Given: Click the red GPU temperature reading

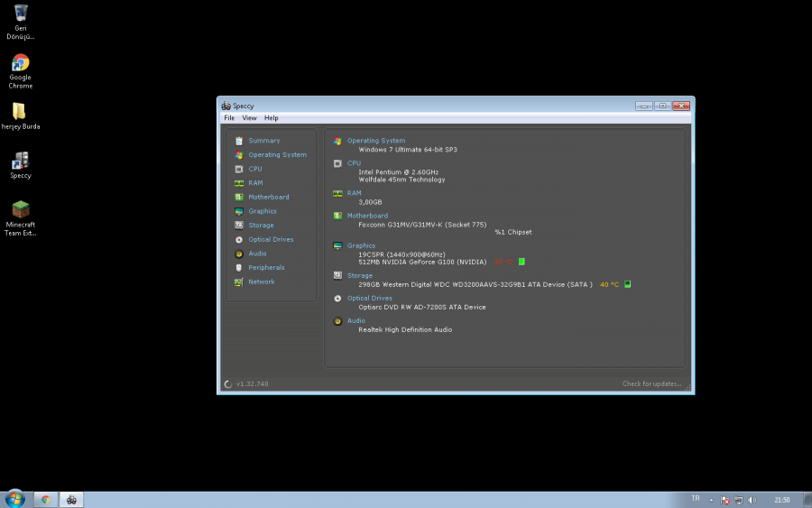Looking at the screenshot, I should click(x=503, y=262).
